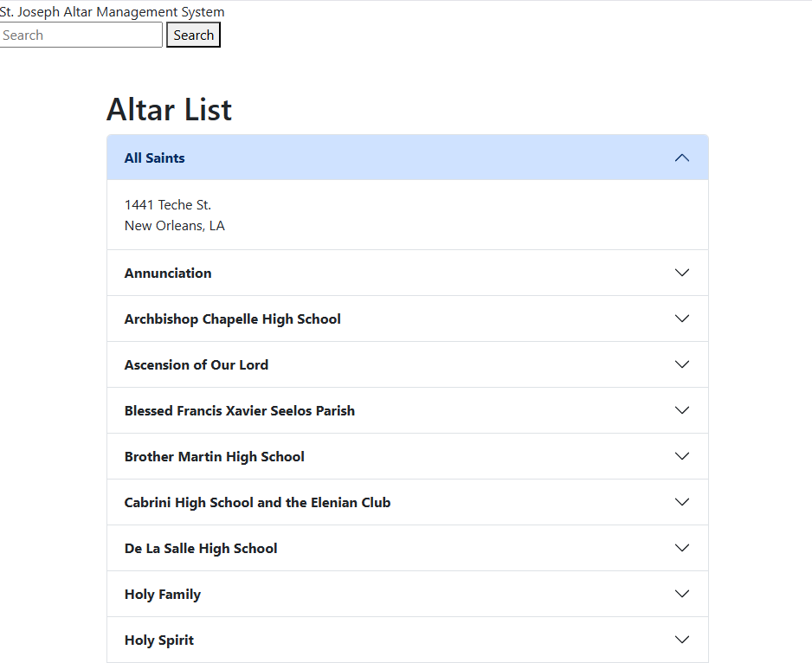Focus the Search text field
This screenshot has width=812, height=663.
point(81,35)
